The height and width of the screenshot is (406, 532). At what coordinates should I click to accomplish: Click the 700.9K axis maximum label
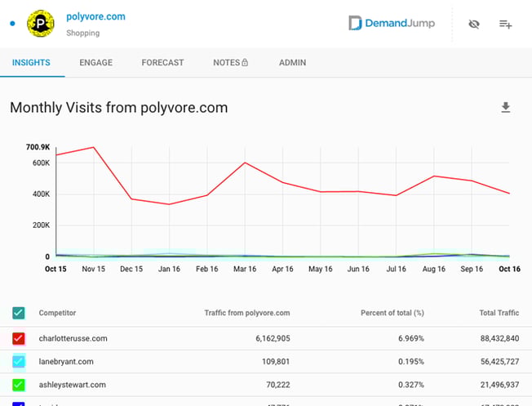pyautogui.click(x=38, y=147)
